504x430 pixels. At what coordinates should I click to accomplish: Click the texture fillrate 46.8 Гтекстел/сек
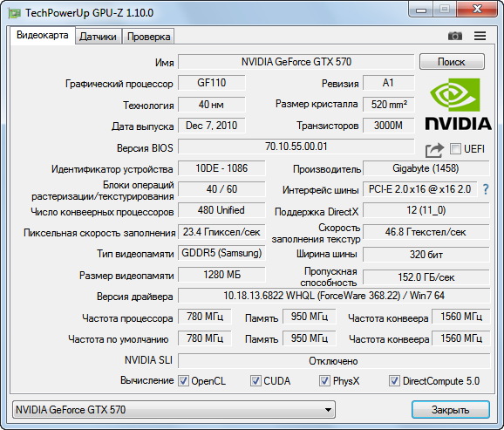[x=426, y=231]
